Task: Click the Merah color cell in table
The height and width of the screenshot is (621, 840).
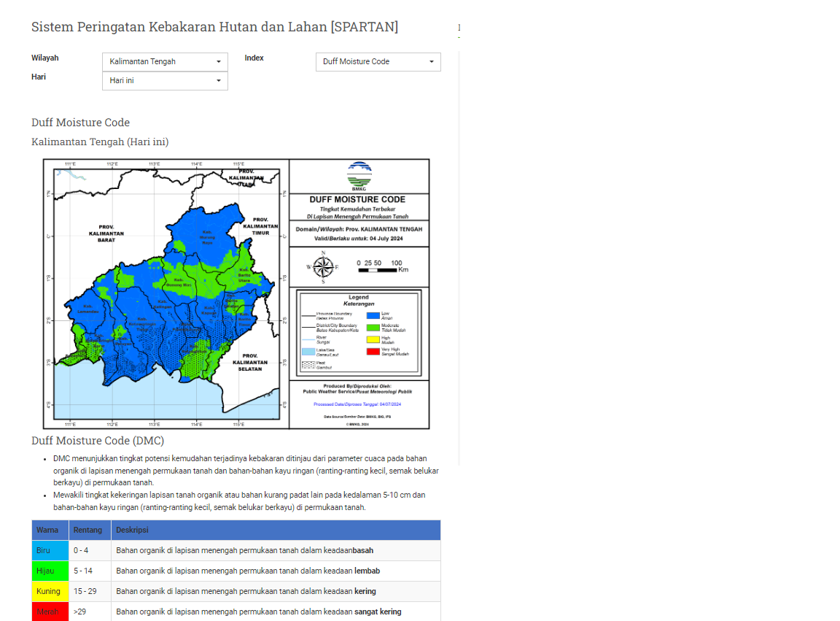Action: (x=50, y=612)
